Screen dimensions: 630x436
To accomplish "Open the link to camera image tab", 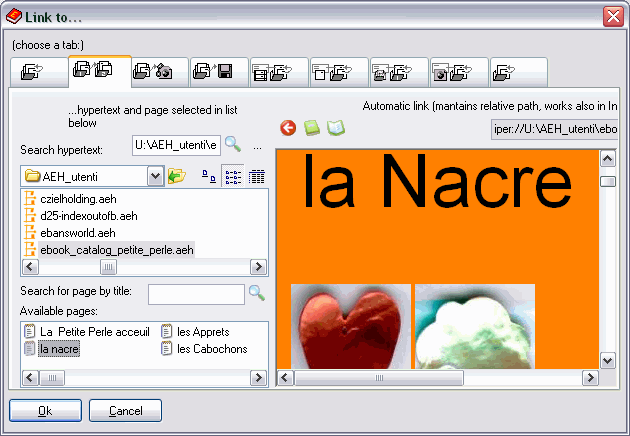I will pyautogui.click(x=160, y=72).
